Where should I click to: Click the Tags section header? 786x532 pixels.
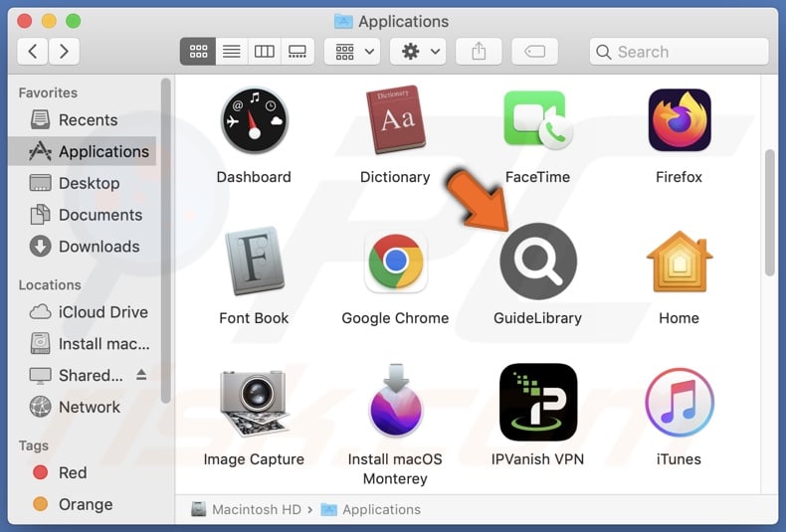(x=34, y=445)
